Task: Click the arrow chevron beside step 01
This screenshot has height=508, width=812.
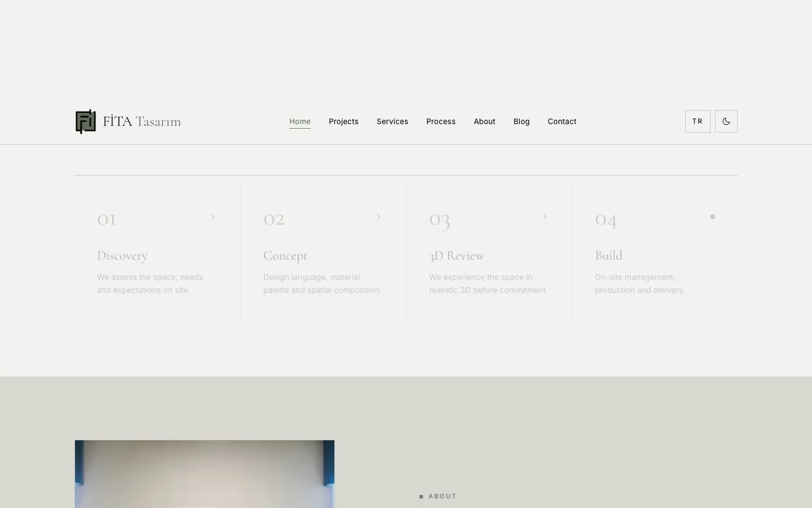Action: tap(213, 217)
